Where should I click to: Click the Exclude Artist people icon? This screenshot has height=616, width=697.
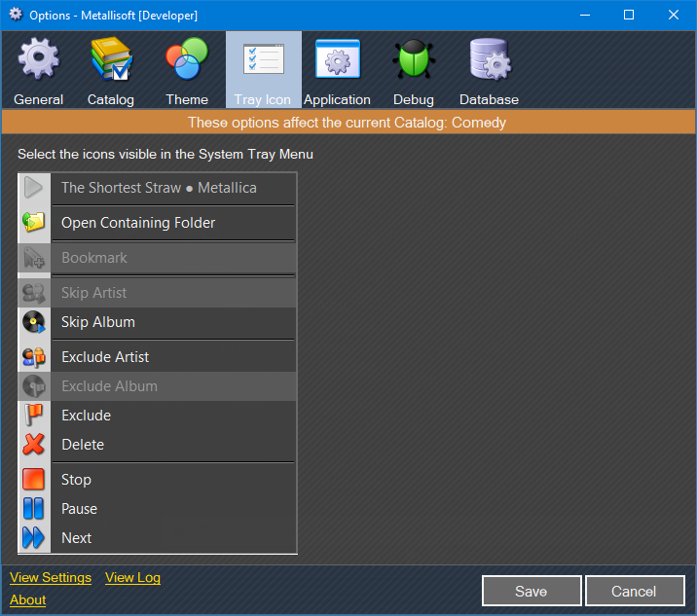[34, 357]
